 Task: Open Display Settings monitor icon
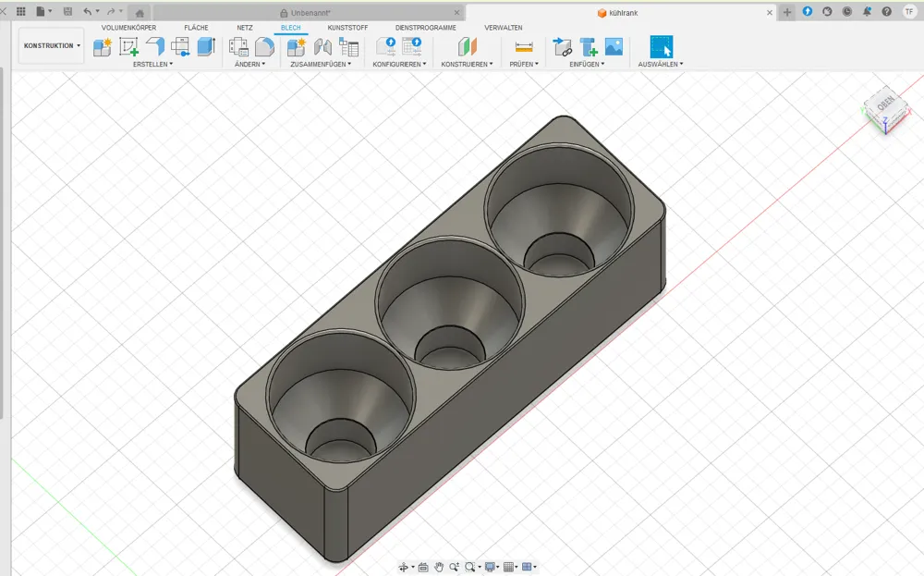[x=490, y=567]
